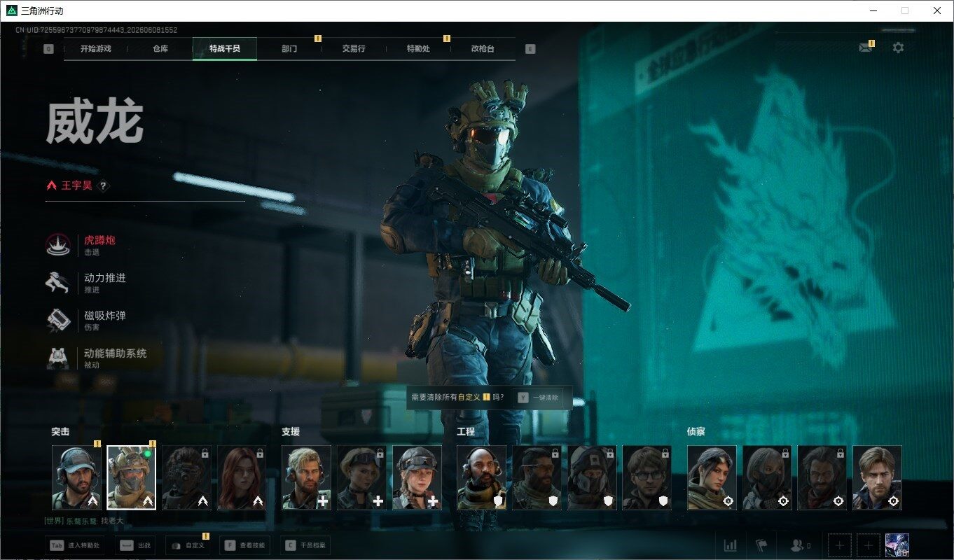
Task: Select the red-haired locked 突击 operator
Action: pos(242,477)
